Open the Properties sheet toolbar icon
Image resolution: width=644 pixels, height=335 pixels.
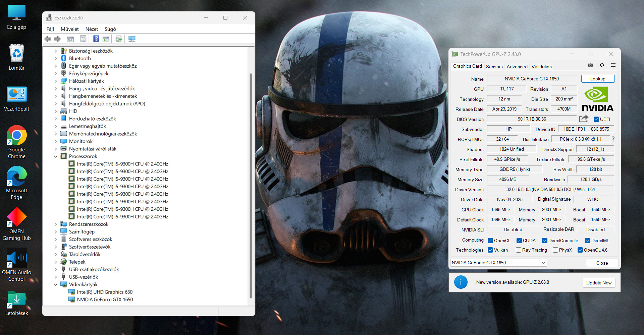click(x=83, y=39)
